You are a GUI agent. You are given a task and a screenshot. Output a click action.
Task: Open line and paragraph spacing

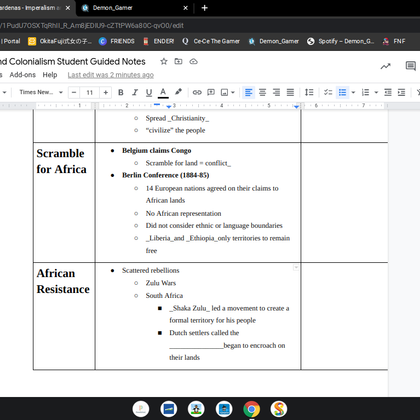pyautogui.click(x=309, y=92)
